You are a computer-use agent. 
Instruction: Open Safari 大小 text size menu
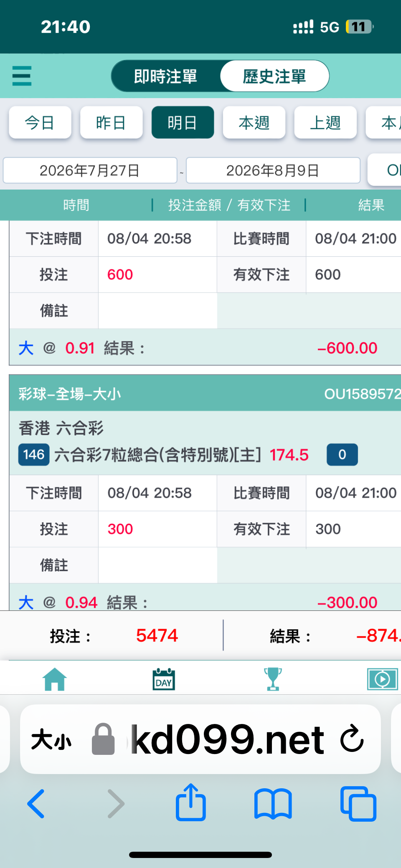point(52,740)
